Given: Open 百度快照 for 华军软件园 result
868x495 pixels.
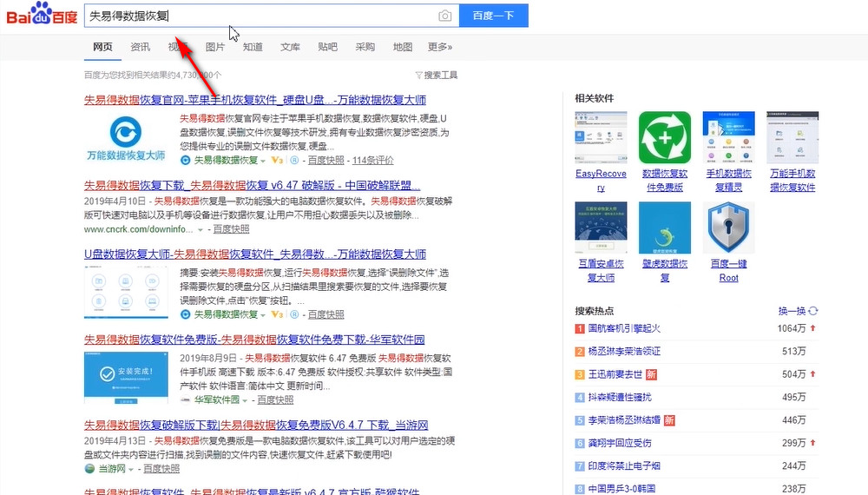Looking at the screenshot, I should 275,399.
